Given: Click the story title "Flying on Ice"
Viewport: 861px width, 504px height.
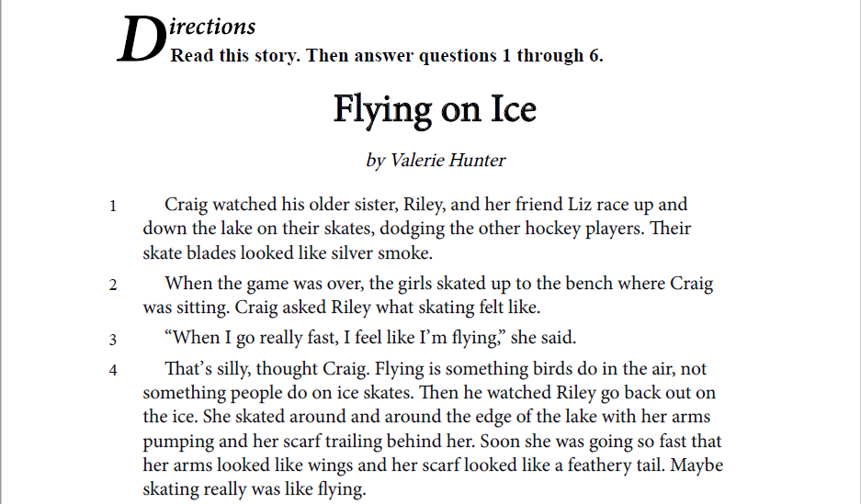Looking at the screenshot, I should [435, 111].
